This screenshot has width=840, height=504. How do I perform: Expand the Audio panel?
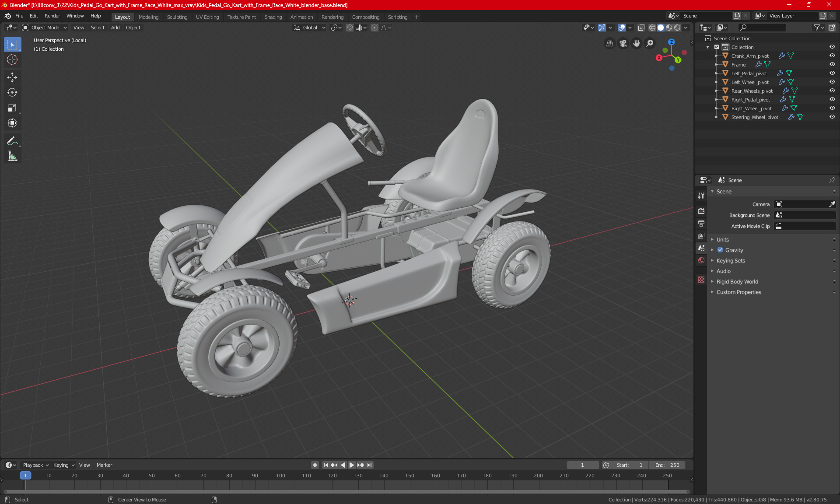pyautogui.click(x=724, y=271)
